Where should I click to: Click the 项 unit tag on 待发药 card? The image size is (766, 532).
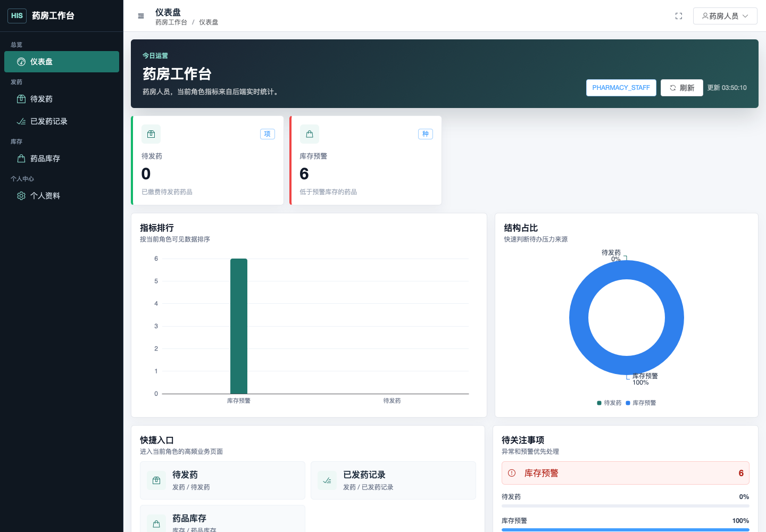click(x=268, y=134)
